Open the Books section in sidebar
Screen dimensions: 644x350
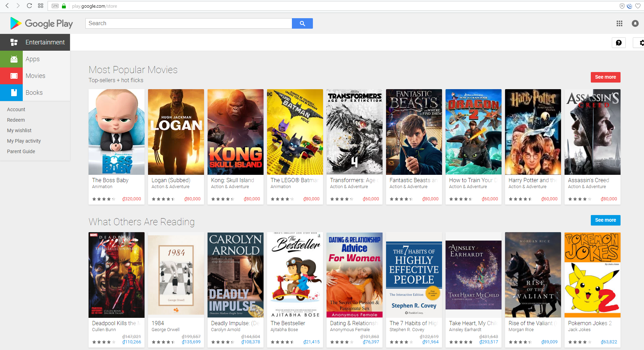[35, 93]
